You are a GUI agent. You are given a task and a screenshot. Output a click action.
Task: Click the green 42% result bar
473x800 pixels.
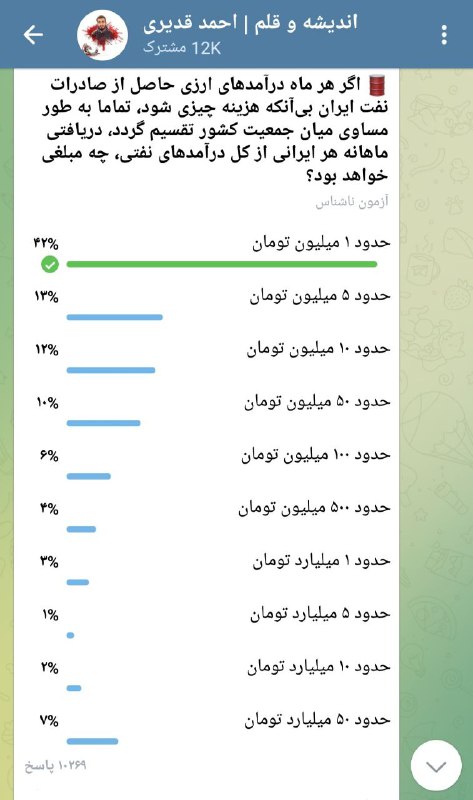tap(222, 264)
